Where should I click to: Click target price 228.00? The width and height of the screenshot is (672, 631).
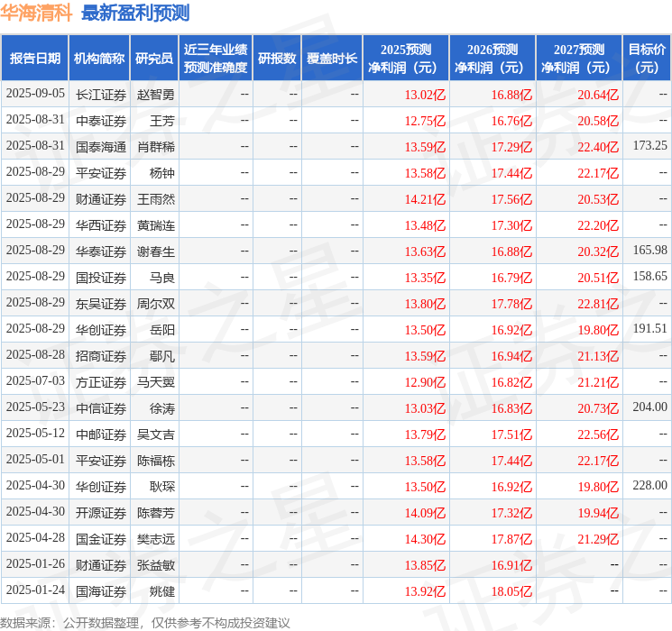[650, 485]
